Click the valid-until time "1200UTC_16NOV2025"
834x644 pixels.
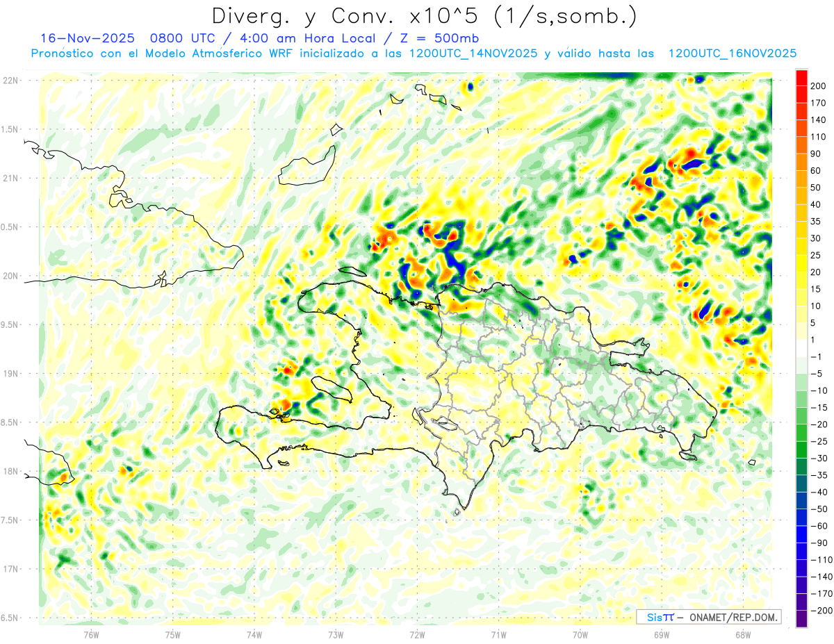732,53
